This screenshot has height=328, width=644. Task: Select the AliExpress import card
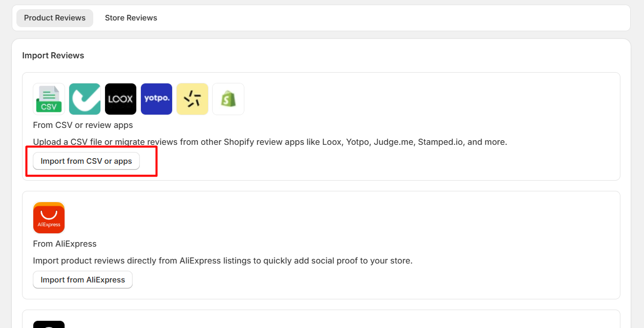coord(321,245)
